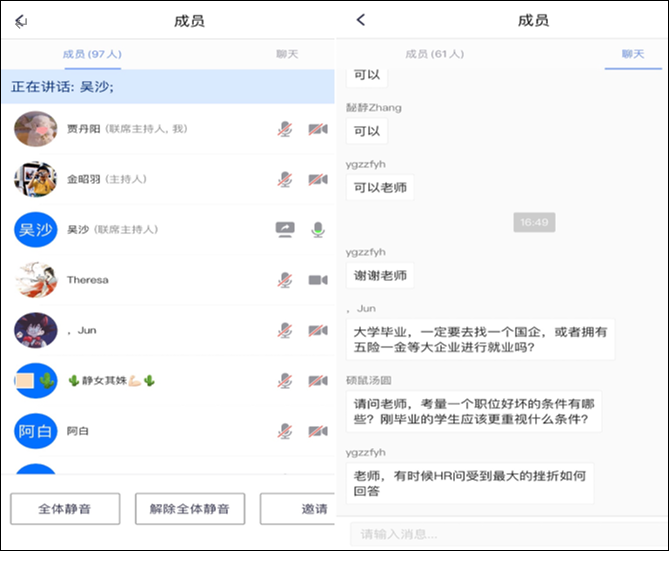Viewport: 670px width, 568px height.
Task: Select 成员 (61人) tab
Action: 434,54
